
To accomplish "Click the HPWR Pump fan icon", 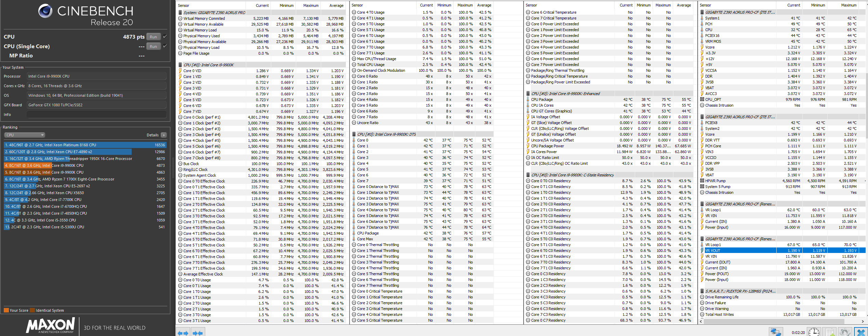I will pyautogui.click(x=702, y=181).
